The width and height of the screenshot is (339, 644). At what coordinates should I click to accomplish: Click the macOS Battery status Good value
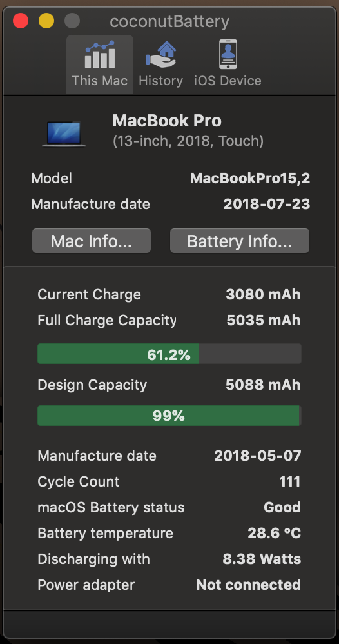coord(282,507)
